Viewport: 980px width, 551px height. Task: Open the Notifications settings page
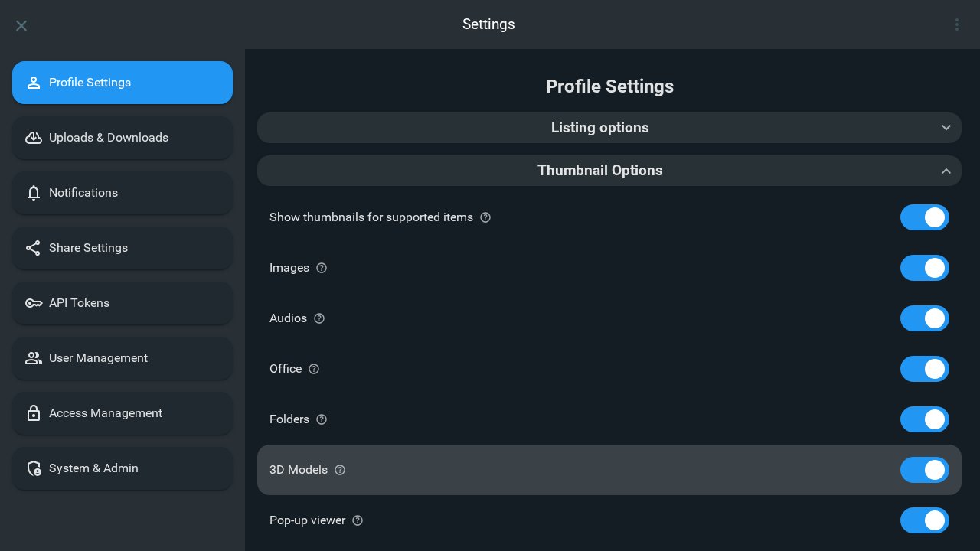click(x=122, y=193)
